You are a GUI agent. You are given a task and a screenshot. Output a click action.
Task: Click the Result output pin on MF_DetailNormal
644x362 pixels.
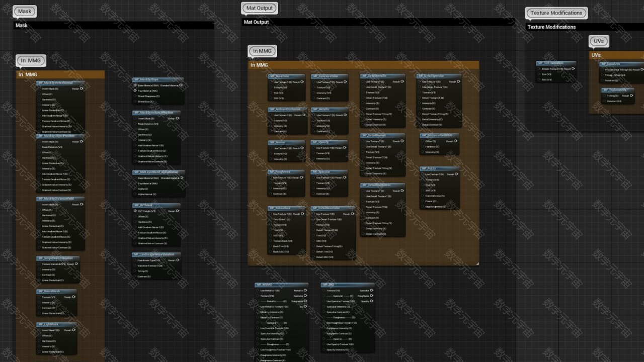pos(403,141)
